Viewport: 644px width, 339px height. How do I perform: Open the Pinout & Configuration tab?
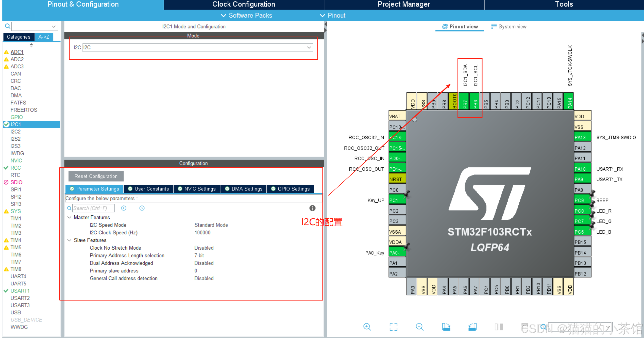(x=83, y=4)
